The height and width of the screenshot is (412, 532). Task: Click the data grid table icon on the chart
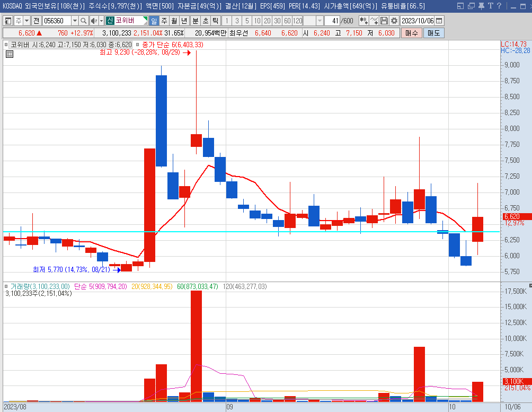(10, 54)
